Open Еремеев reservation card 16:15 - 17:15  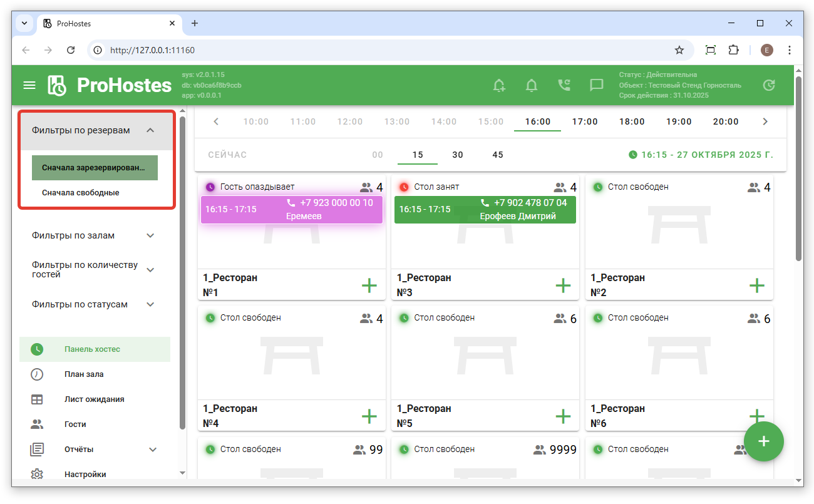click(291, 210)
